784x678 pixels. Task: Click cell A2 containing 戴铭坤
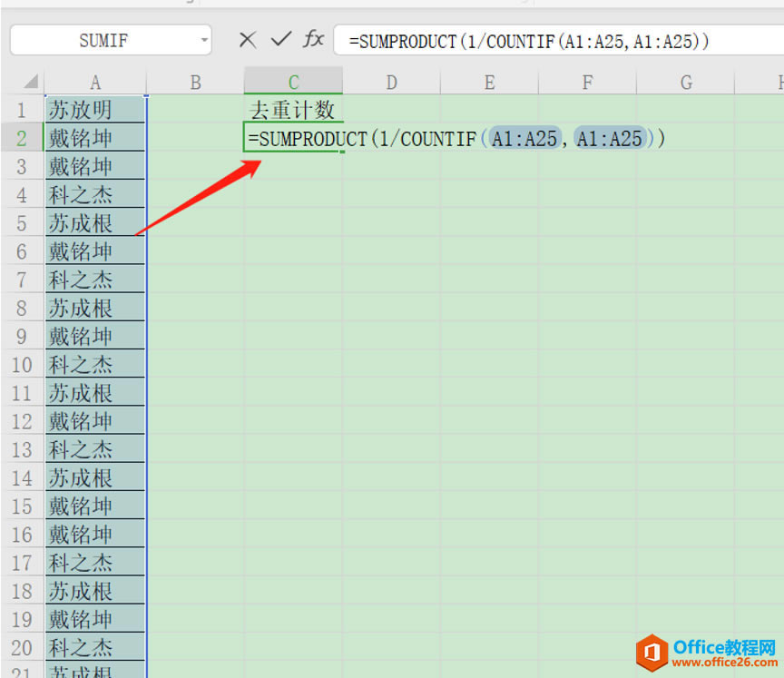(95, 137)
